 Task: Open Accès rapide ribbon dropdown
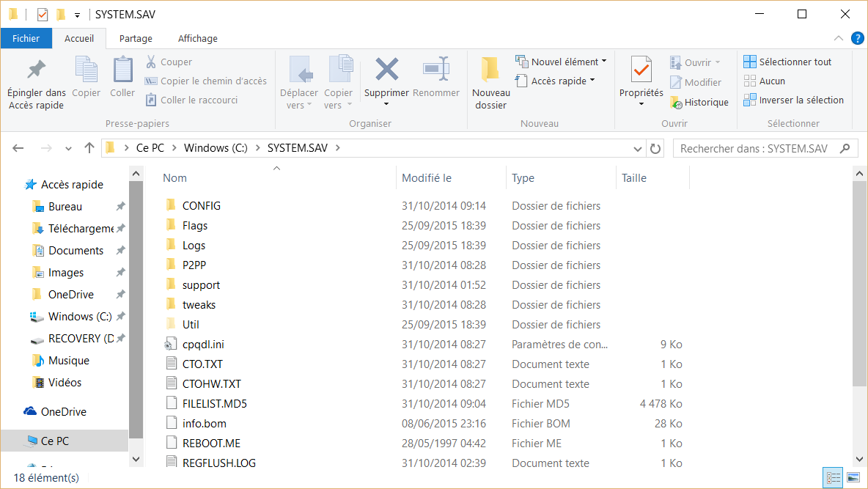[x=555, y=81]
